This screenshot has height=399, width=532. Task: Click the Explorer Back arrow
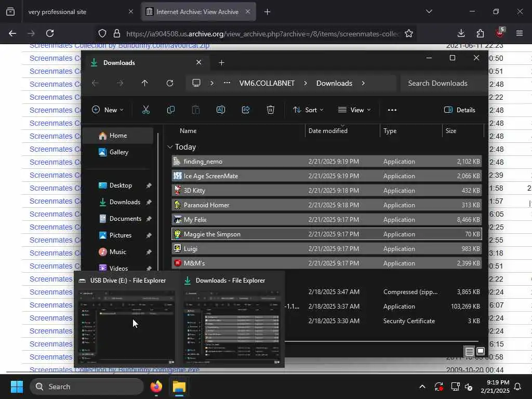pyautogui.click(x=95, y=83)
